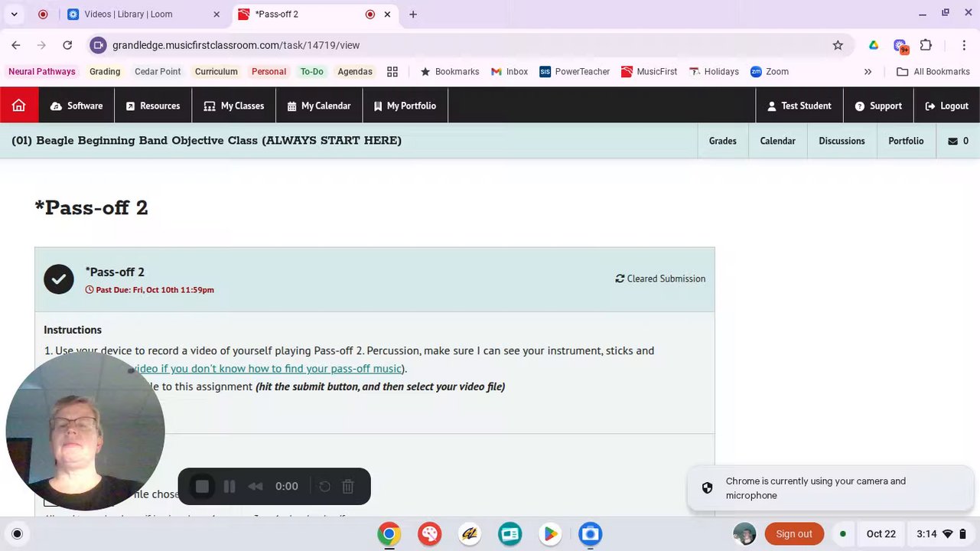Click the shelf user avatar
This screenshot has width=980, height=551.
click(744, 533)
